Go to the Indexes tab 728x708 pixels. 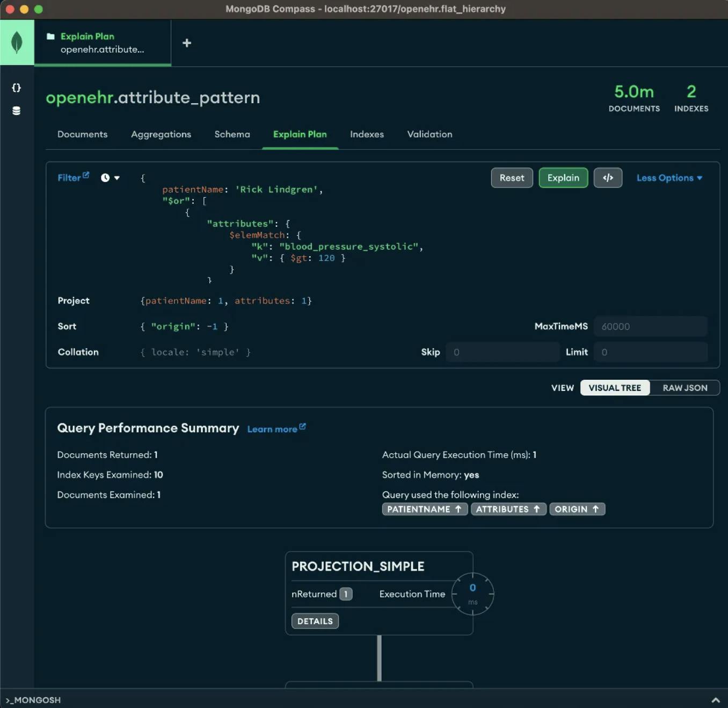pyautogui.click(x=367, y=134)
